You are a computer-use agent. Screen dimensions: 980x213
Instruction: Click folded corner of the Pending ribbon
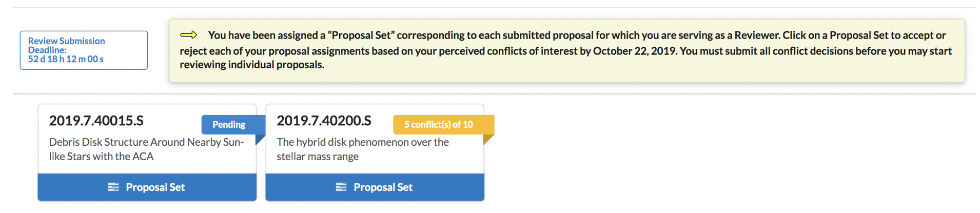coord(260,139)
